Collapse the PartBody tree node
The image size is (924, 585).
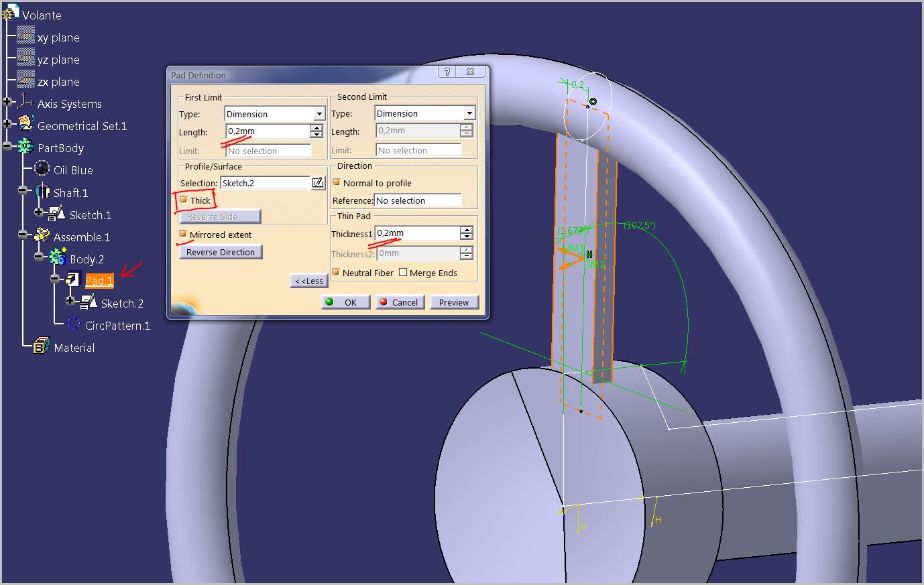(7, 147)
